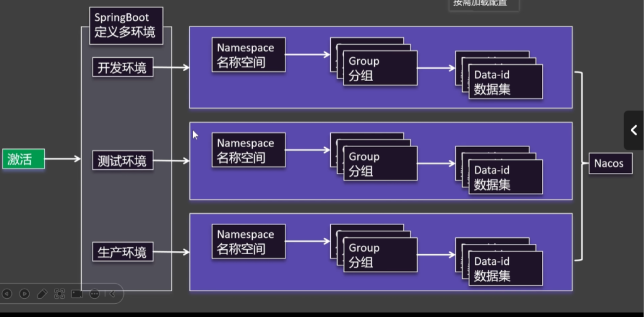This screenshot has height=317, width=644.
Task: Advance to the next slide using the toolbar arrow
Action: (25, 294)
